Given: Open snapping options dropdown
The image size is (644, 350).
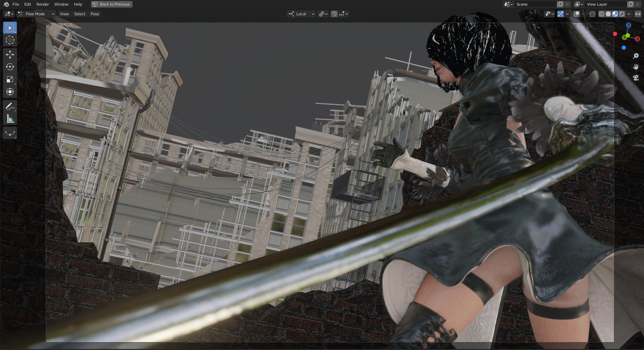Looking at the screenshot, I should pos(343,14).
